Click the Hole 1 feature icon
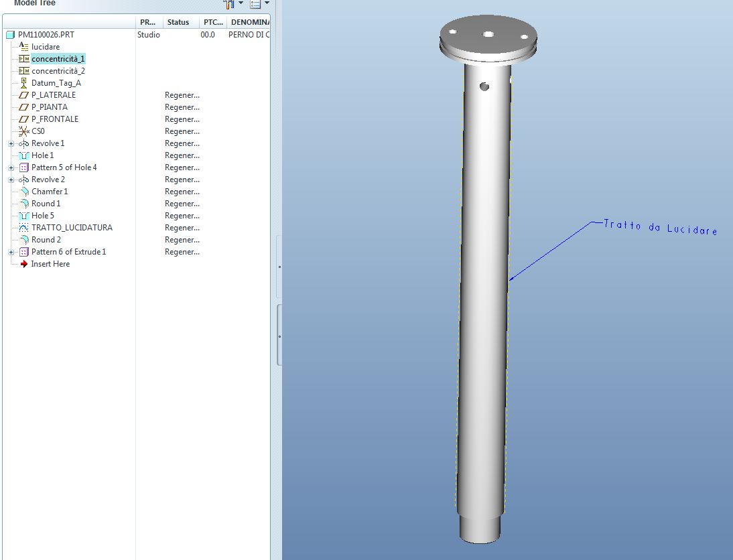733x560 pixels. click(x=24, y=155)
